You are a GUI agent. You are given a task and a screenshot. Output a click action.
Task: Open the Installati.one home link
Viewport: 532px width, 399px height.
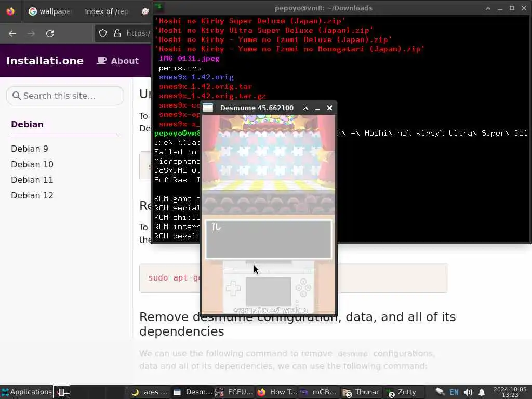[x=45, y=61]
